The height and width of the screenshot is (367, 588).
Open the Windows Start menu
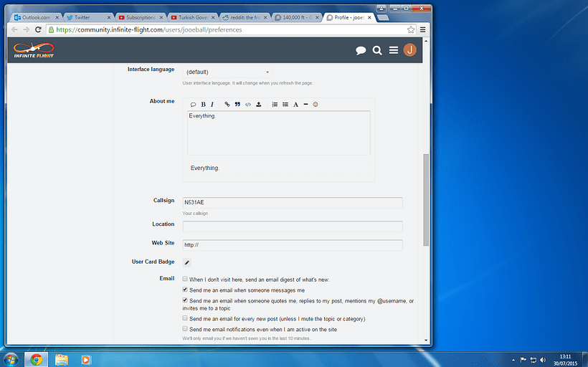(11, 360)
